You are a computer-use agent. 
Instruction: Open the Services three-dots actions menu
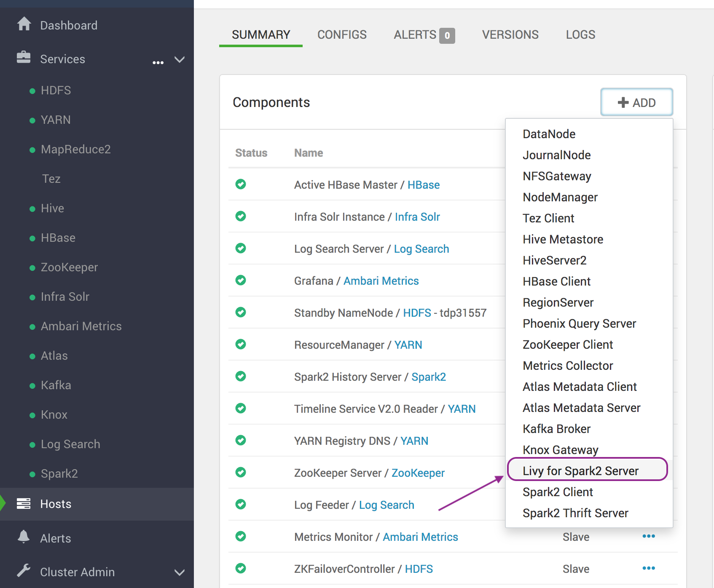point(158,62)
